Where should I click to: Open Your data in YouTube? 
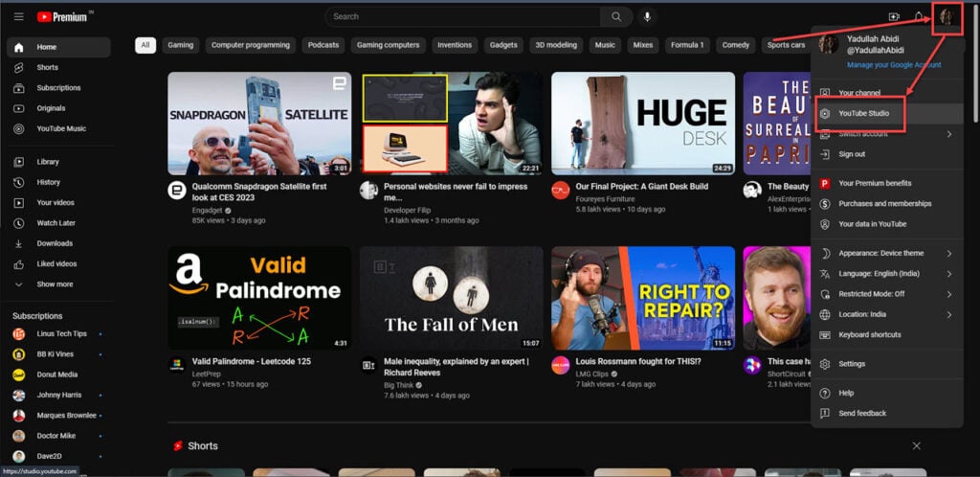tap(887, 224)
